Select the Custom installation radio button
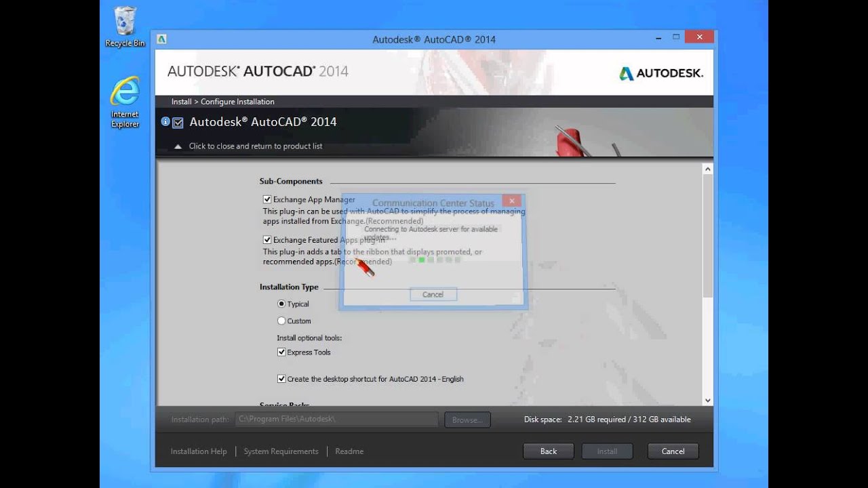 pyautogui.click(x=281, y=321)
